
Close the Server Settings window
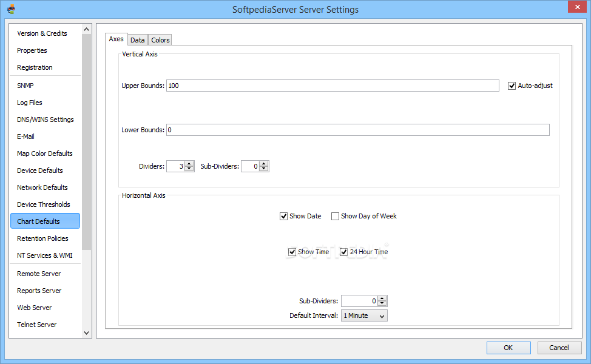(577, 7)
